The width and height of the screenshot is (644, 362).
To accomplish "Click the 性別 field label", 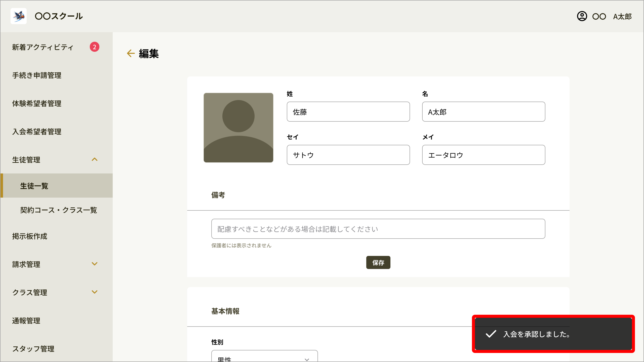I will point(217,342).
